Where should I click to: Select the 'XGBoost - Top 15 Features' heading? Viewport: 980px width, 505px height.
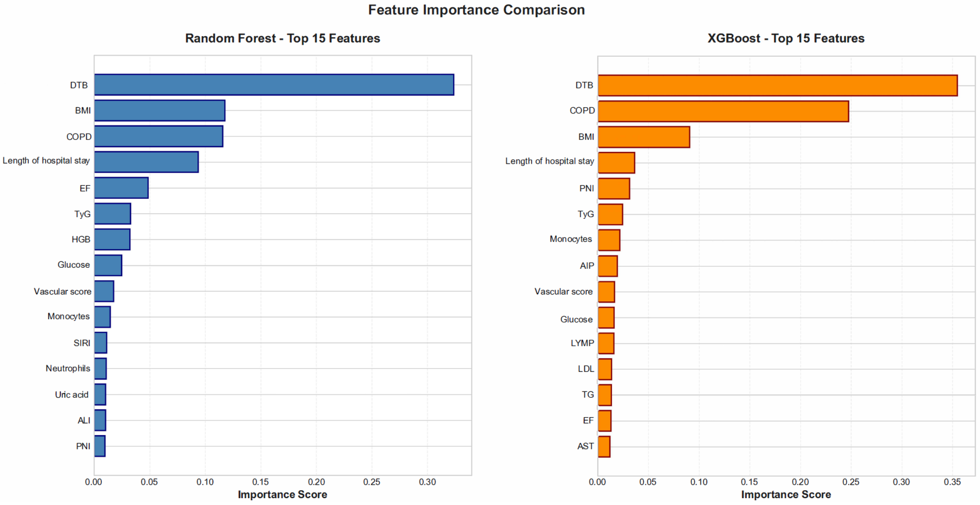pyautogui.click(x=786, y=38)
